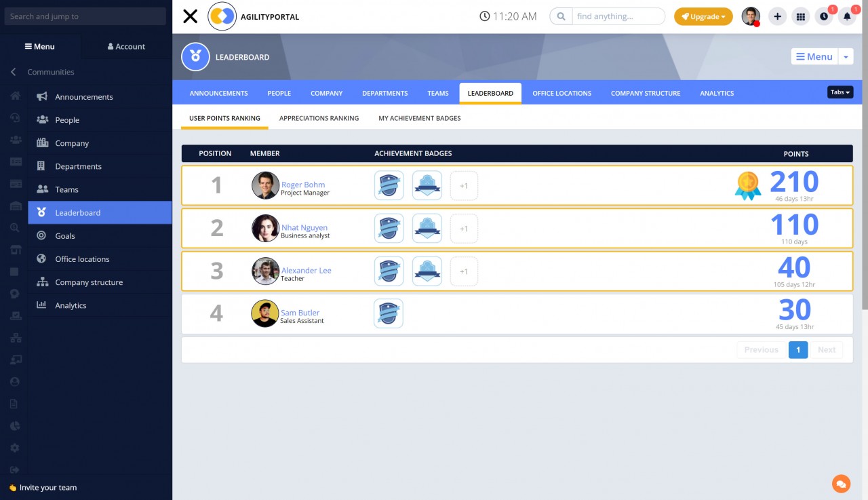The height and width of the screenshot is (500, 868).
Task: Open the search magnifier in the header
Action: (561, 15)
